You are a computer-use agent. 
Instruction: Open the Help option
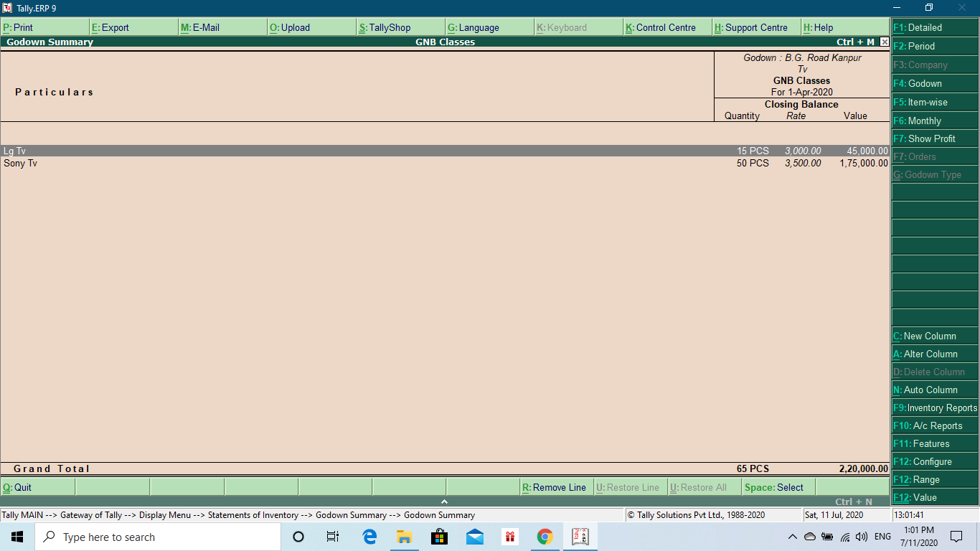pos(845,27)
